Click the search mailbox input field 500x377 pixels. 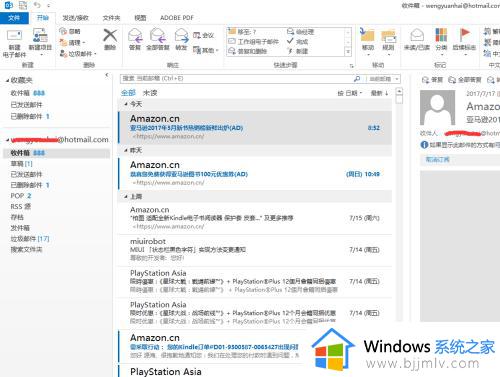235,79
